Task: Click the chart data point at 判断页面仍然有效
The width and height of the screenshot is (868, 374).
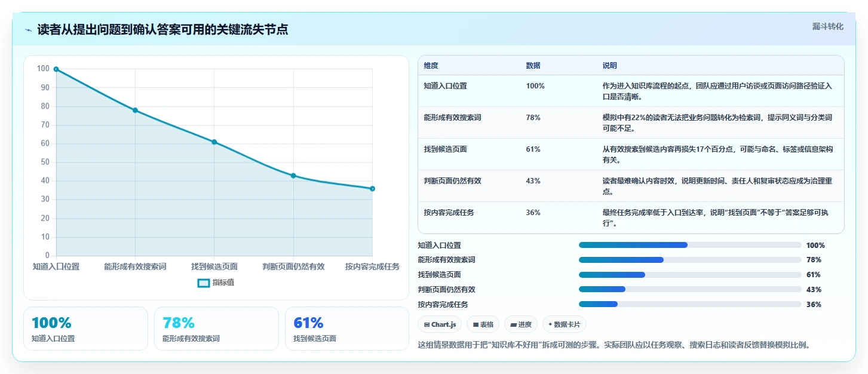Action: pyautogui.click(x=293, y=176)
